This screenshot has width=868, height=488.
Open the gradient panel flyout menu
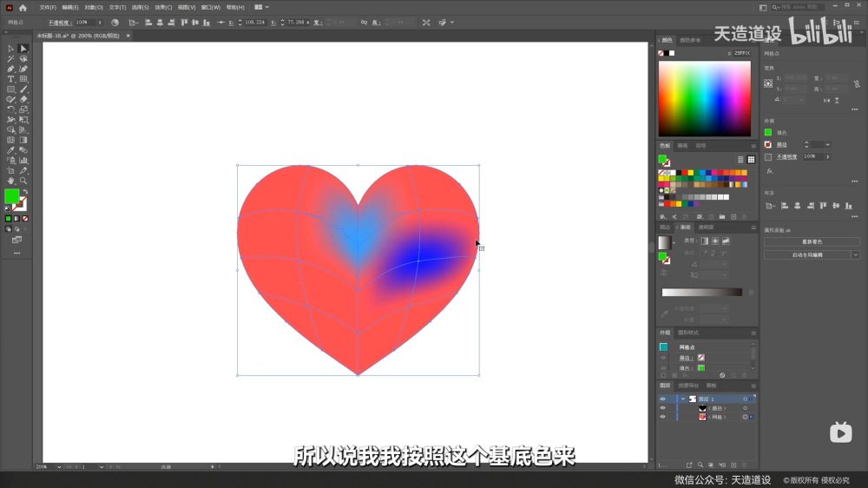coord(753,228)
